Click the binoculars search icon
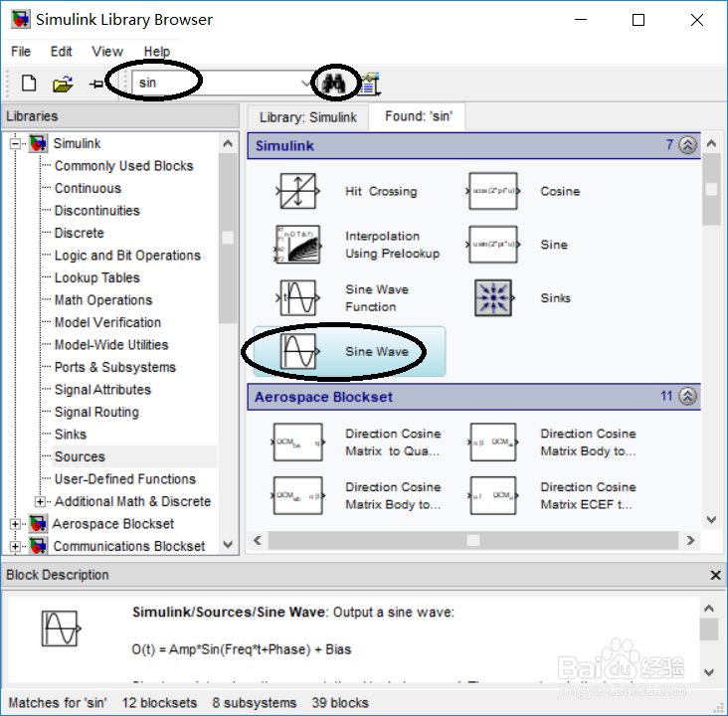The width and height of the screenshot is (728, 716). [x=334, y=84]
